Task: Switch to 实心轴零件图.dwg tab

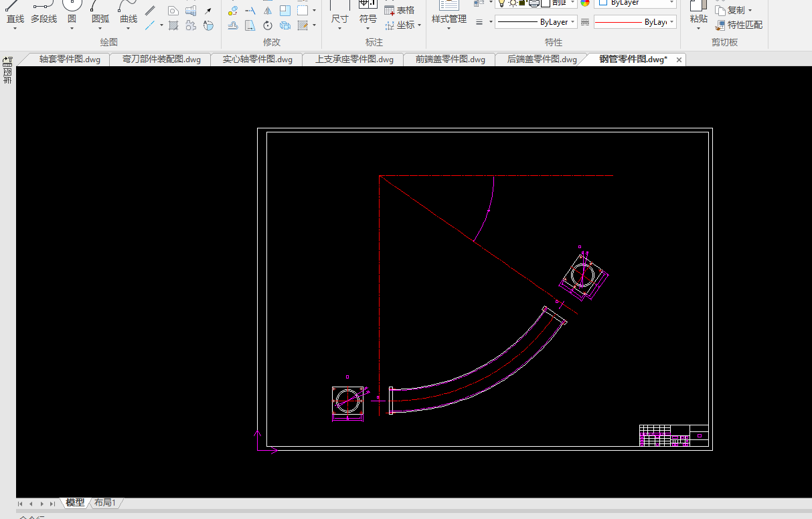Action: tap(258, 60)
